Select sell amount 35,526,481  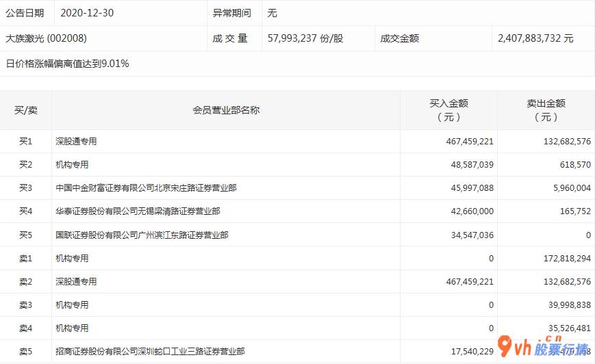click(x=569, y=328)
